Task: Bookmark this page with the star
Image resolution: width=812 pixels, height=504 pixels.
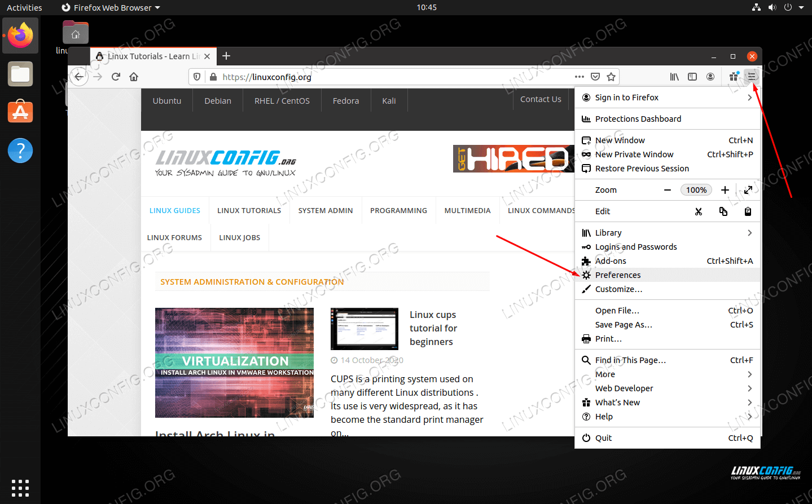Action: coord(611,77)
